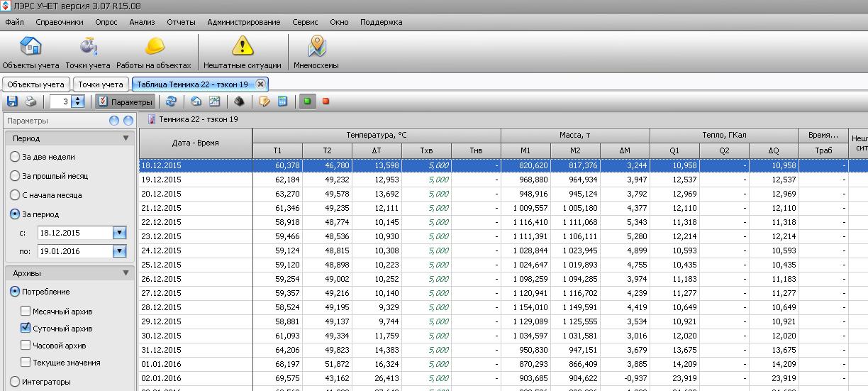Switch to the Точки учета tab

pyautogui.click(x=101, y=84)
